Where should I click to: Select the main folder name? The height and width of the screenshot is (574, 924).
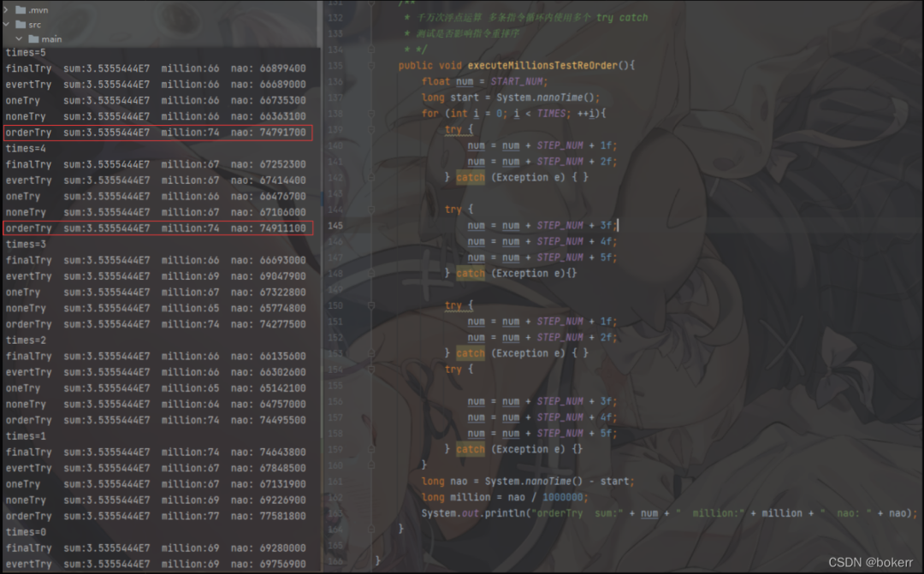point(51,38)
